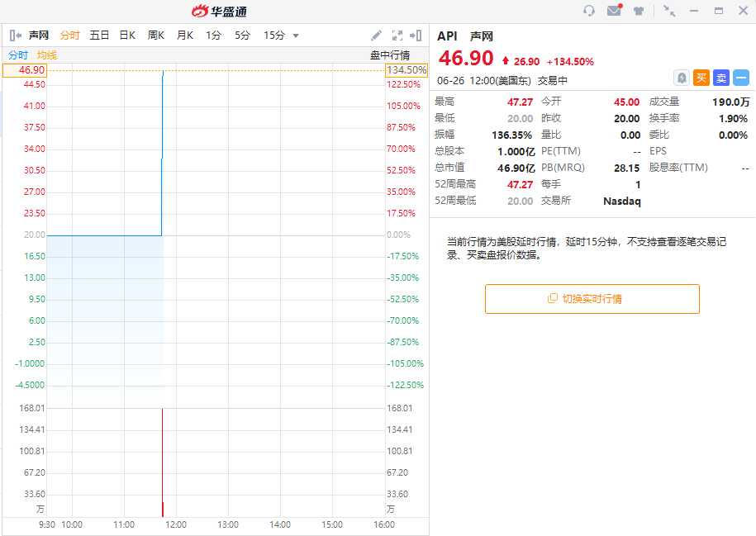Remove from watchlist minus button

point(741,78)
